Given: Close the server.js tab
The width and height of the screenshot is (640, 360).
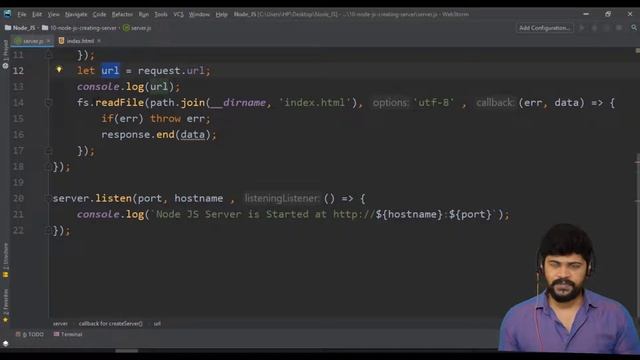Looking at the screenshot, I should [49, 41].
